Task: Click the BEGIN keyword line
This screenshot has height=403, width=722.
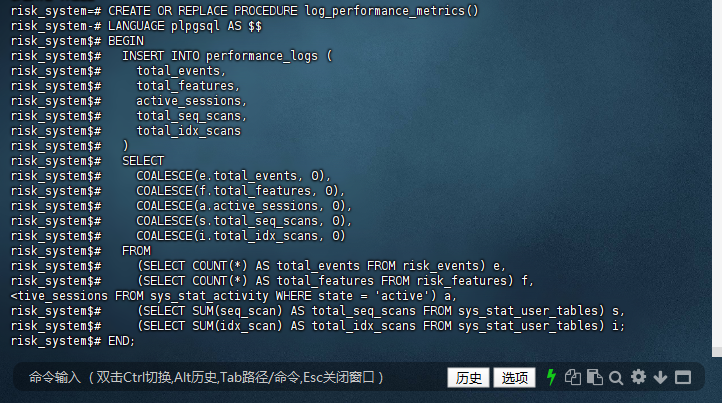Action: click(x=126, y=40)
